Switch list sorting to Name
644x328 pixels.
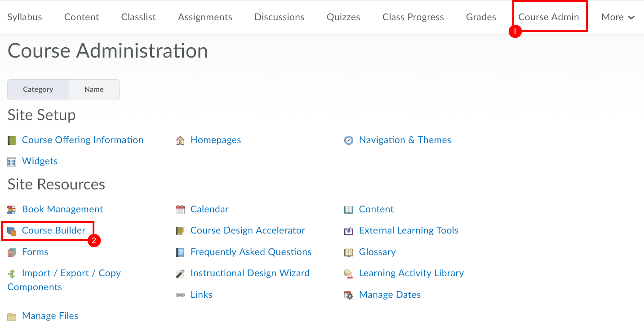pos(94,89)
